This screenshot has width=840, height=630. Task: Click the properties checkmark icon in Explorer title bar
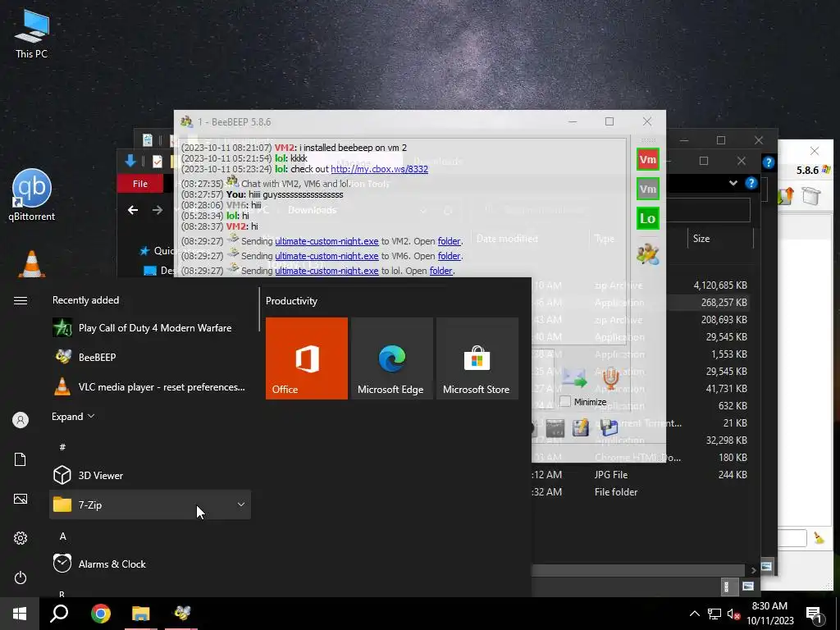point(157,162)
